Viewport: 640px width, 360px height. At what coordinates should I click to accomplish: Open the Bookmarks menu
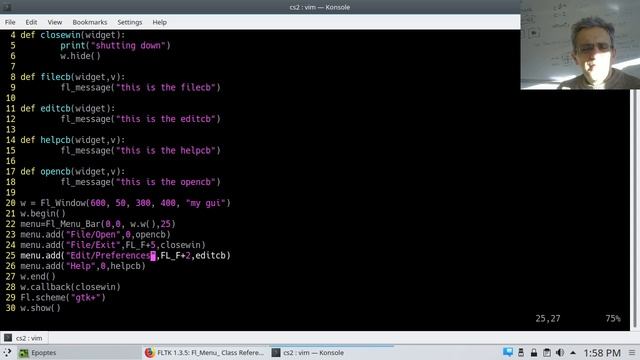pos(90,22)
